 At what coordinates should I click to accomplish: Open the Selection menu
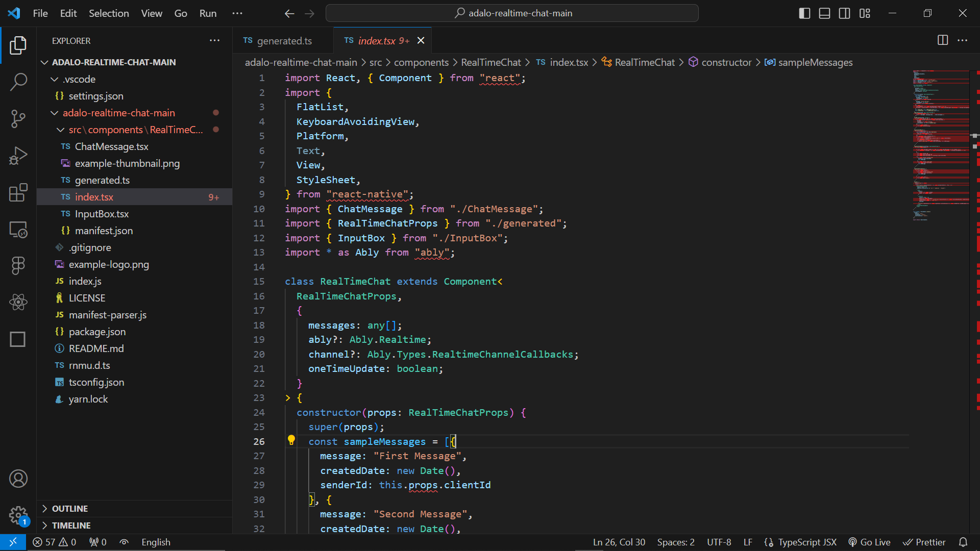[109, 13]
